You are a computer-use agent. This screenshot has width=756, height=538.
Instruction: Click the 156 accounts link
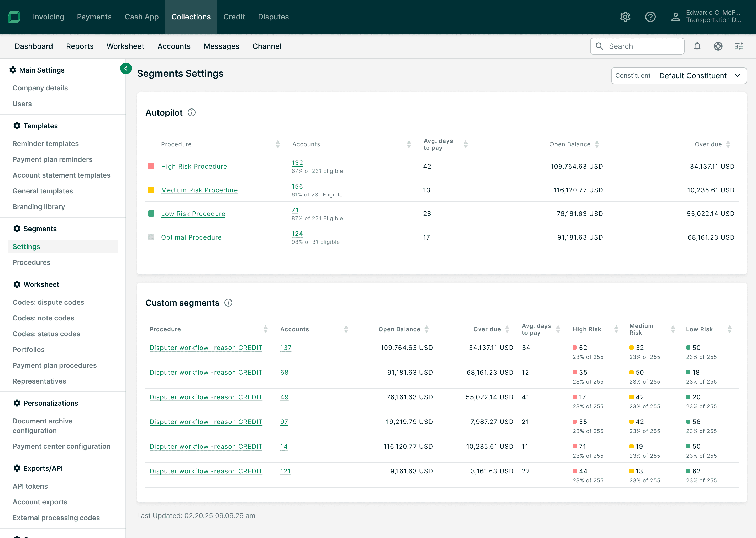pyautogui.click(x=297, y=187)
